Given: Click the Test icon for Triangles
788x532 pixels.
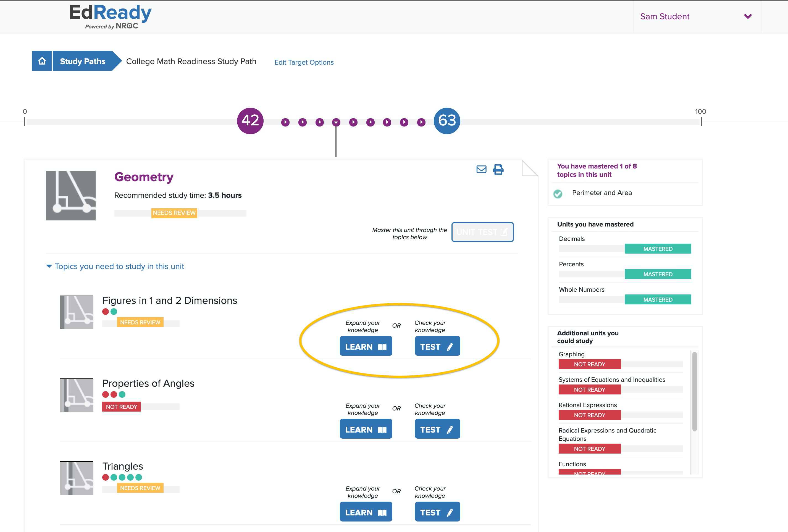Looking at the screenshot, I should pyautogui.click(x=437, y=512).
